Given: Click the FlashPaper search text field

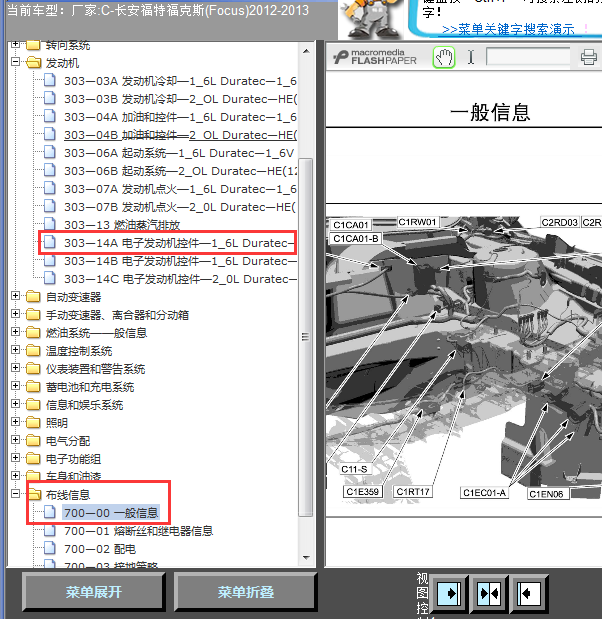Looking at the screenshot, I should coord(528,57).
